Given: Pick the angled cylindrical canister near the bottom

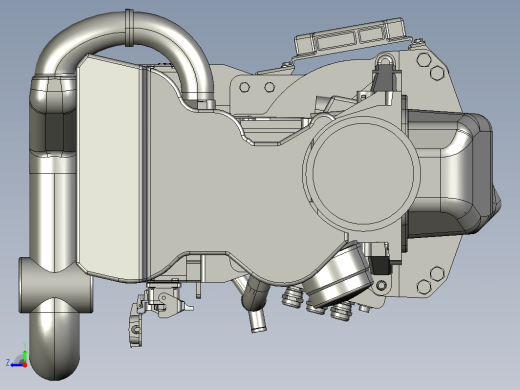Looking at the screenshot, I should coord(338,275).
